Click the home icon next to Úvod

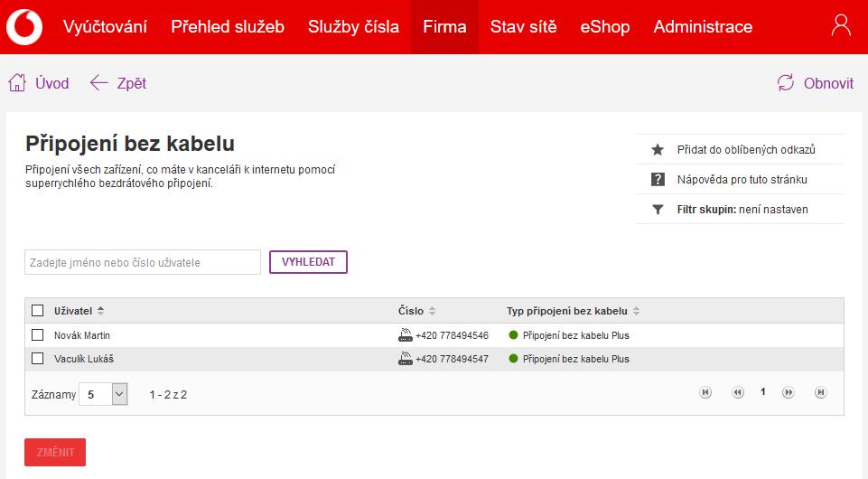tap(17, 82)
